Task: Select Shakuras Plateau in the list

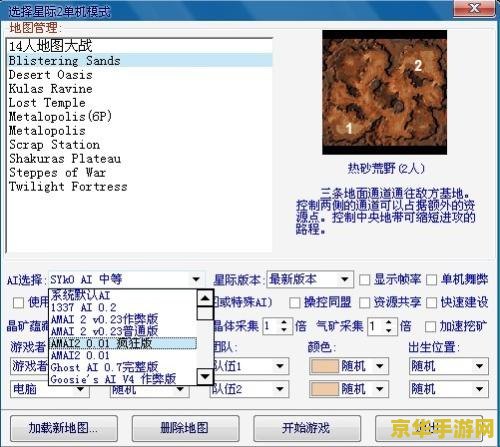Action: [139, 159]
